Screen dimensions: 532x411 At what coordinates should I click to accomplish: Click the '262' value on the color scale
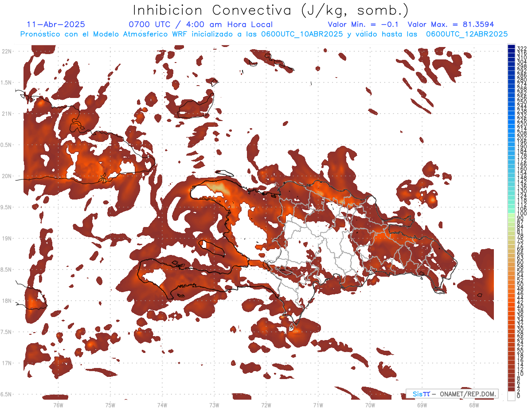pos(522,93)
